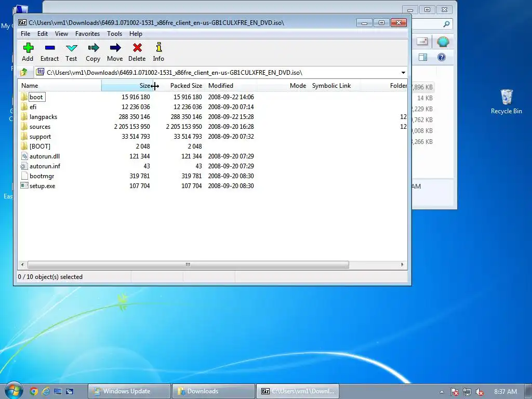
Task: Click the help icon in Downloads window
Action: pos(442,57)
